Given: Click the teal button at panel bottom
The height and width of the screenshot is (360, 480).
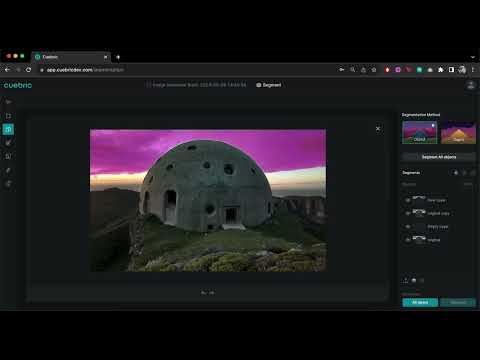Looking at the screenshot, I should 420,302.
